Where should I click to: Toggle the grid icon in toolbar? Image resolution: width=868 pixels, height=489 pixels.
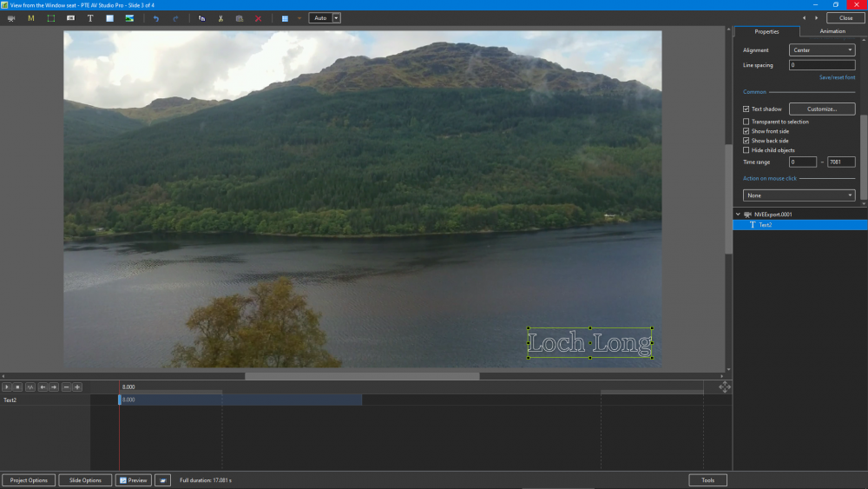(285, 18)
